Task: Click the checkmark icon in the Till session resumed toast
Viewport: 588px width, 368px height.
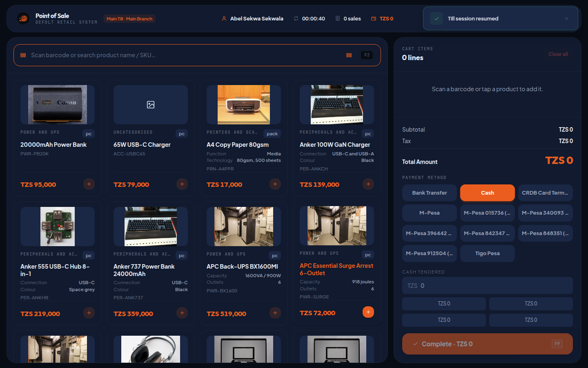Action: 437,18
